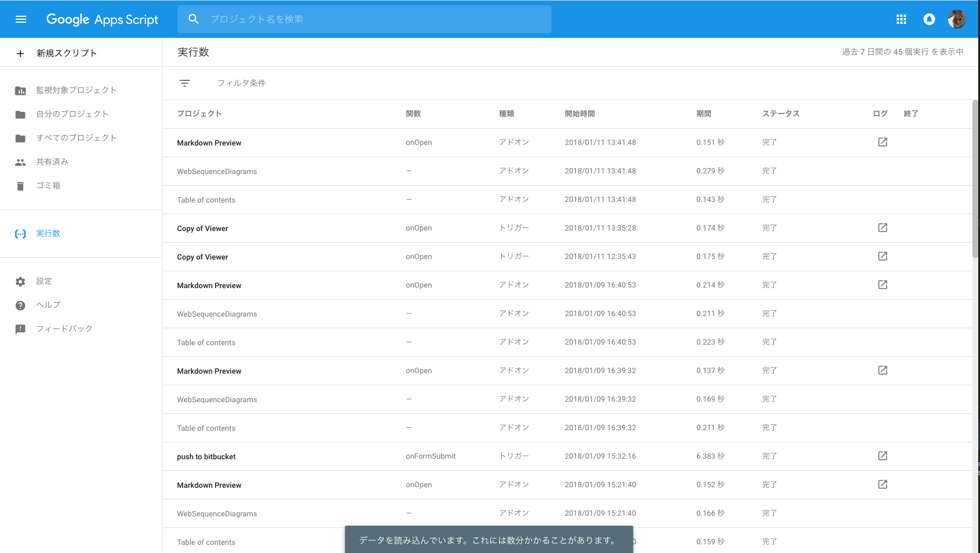Open ゴミ箱 from the sidebar
The width and height of the screenshot is (980, 553).
[48, 185]
